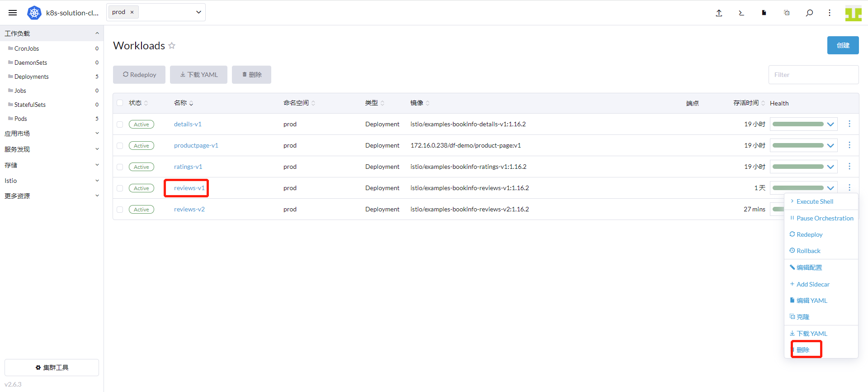Click the health bar for productpage-v1
This screenshot has width=868, height=392.
click(798, 145)
